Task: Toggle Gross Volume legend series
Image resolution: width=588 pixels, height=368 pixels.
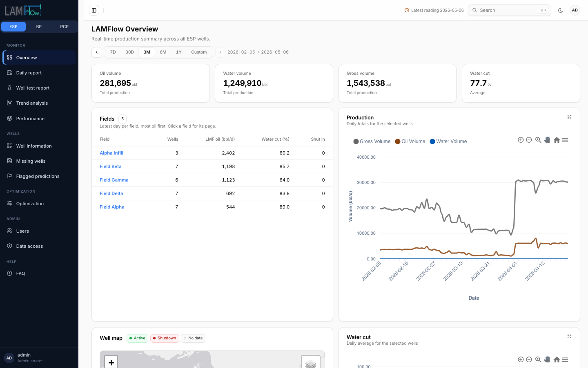Action: click(x=372, y=141)
